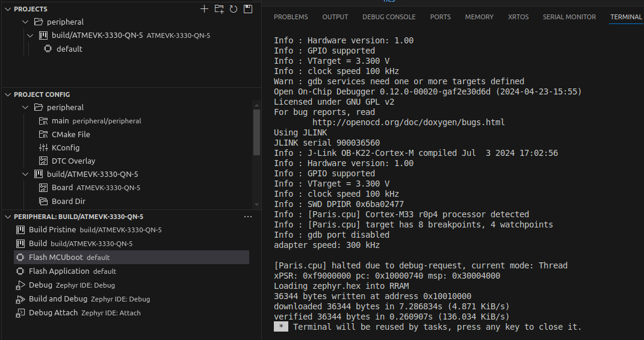Click the scroll up arrow in Project Config
The height and width of the screenshot is (340, 644).
256,105
